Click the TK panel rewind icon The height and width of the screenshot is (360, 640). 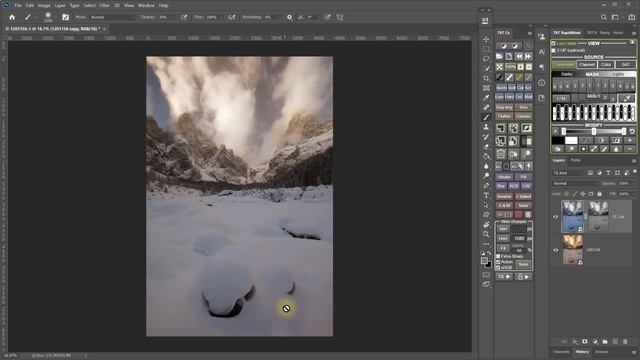coord(518,56)
